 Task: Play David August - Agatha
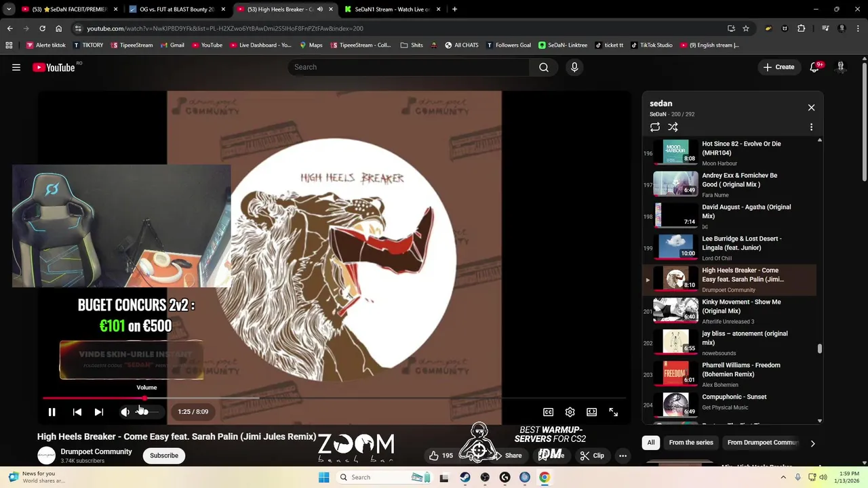coord(729,216)
